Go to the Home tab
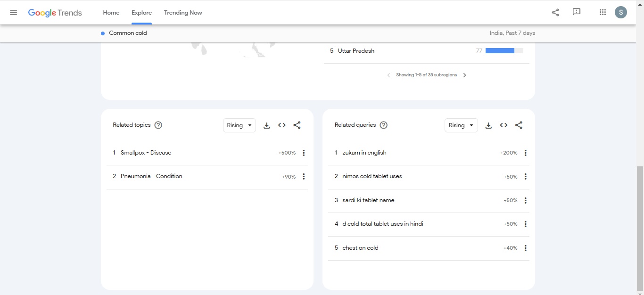Viewport: 644px width, 295px height. click(111, 13)
